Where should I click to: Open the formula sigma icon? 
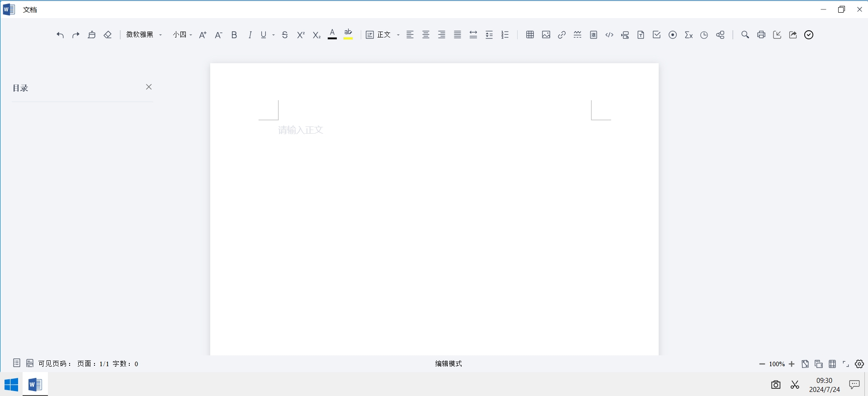689,35
